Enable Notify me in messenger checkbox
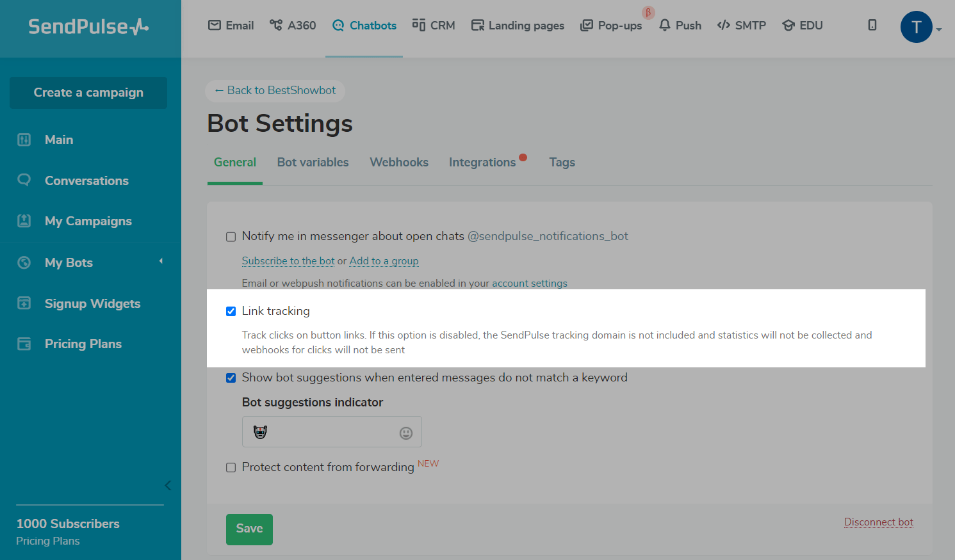 pos(231,237)
